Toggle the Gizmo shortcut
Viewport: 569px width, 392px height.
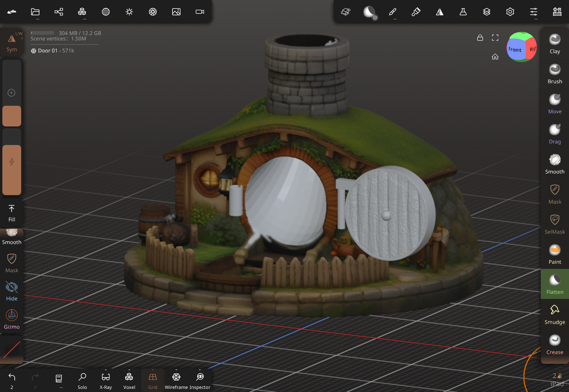coord(12,319)
